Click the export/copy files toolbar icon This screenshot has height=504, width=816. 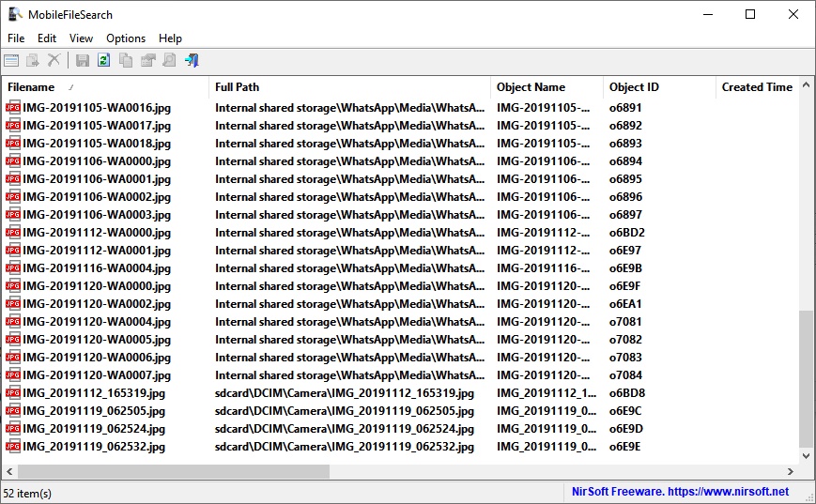33,60
